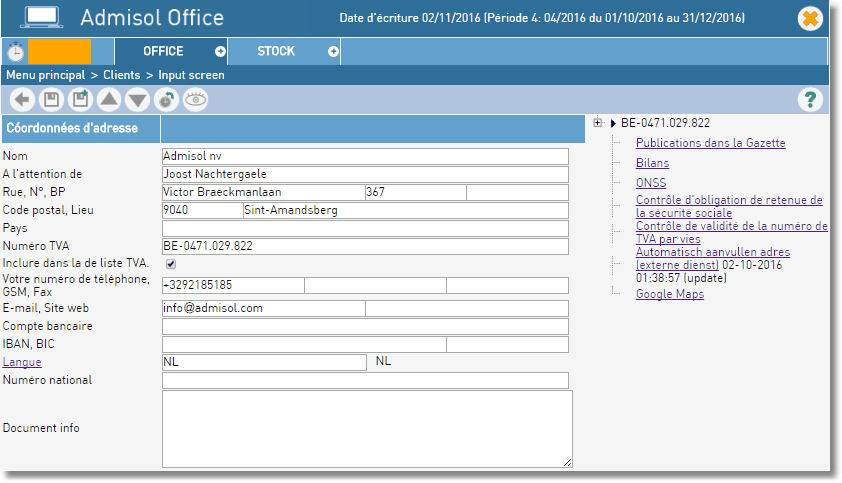Image resolution: width=842 pixels, height=483 pixels.
Task: Click the empty GSM field
Action: [375, 285]
